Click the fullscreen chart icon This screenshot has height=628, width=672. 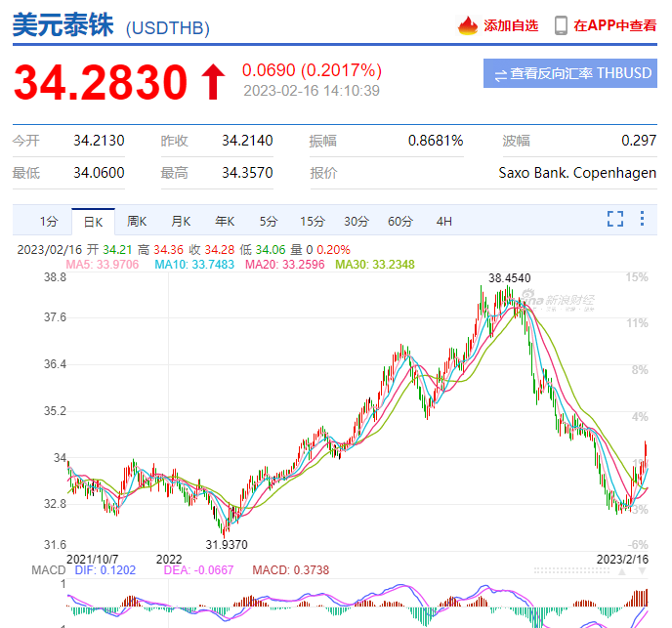(615, 219)
